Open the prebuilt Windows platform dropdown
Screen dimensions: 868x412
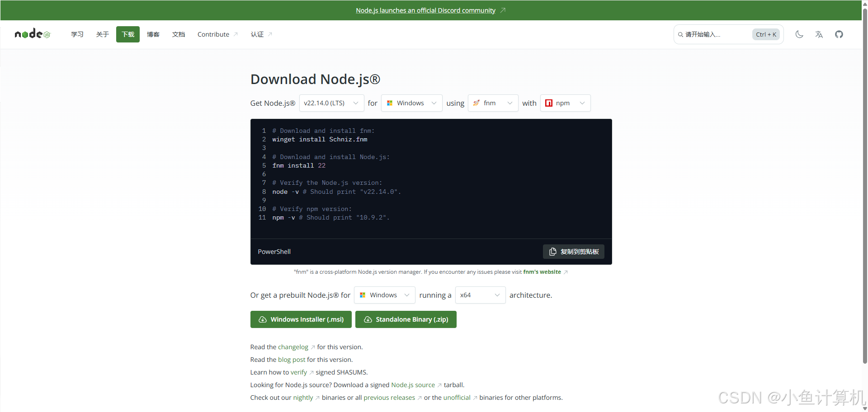pos(384,295)
